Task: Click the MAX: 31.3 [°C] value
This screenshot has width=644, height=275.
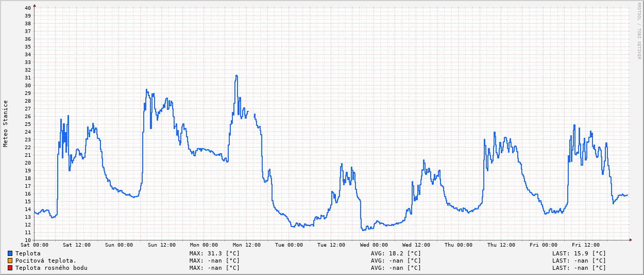Action: tap(214, 253)
